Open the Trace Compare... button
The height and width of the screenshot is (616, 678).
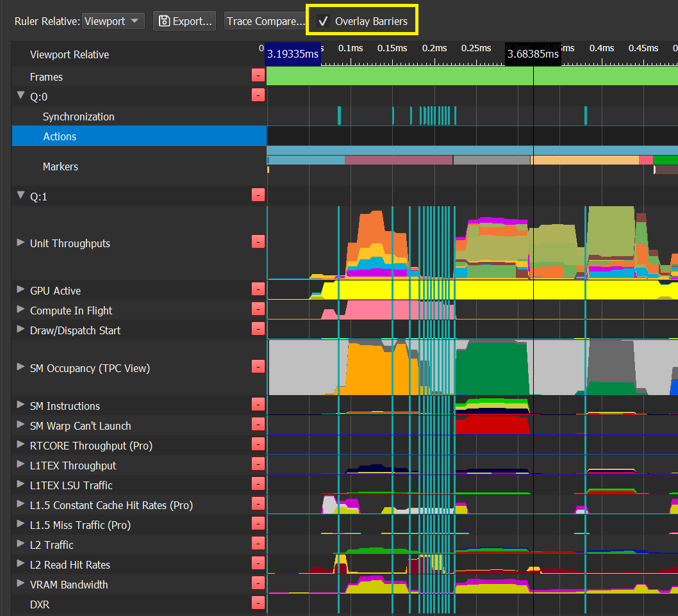pos(265,21)
